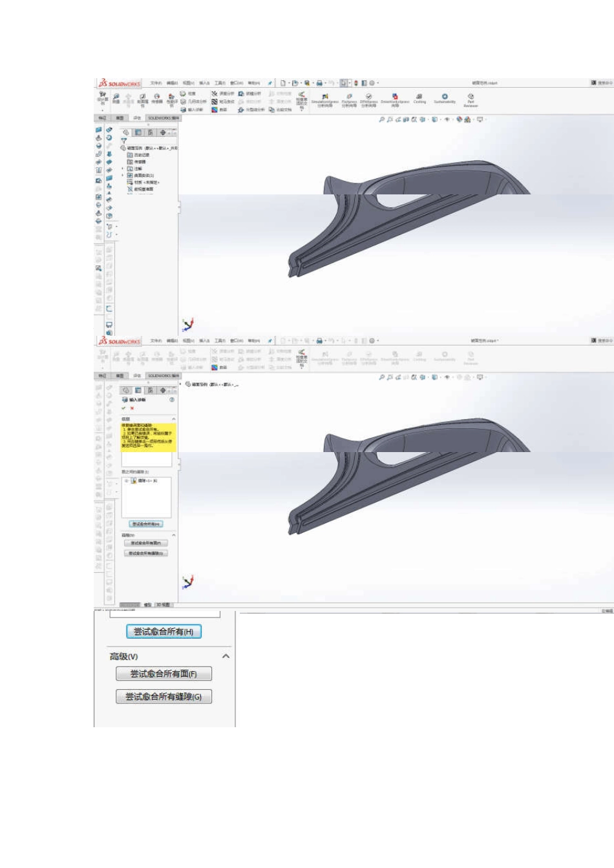The width and height of the screenshot is (614, 868).
Task: Click 输入诊断 in the upper Evaluate ribbon
Action: 192,110
